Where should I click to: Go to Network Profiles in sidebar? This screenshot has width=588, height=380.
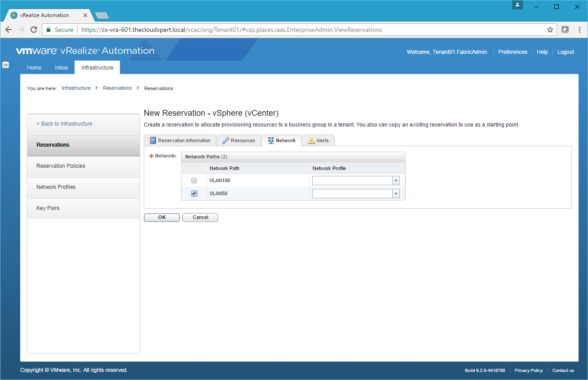click(56, 187)
